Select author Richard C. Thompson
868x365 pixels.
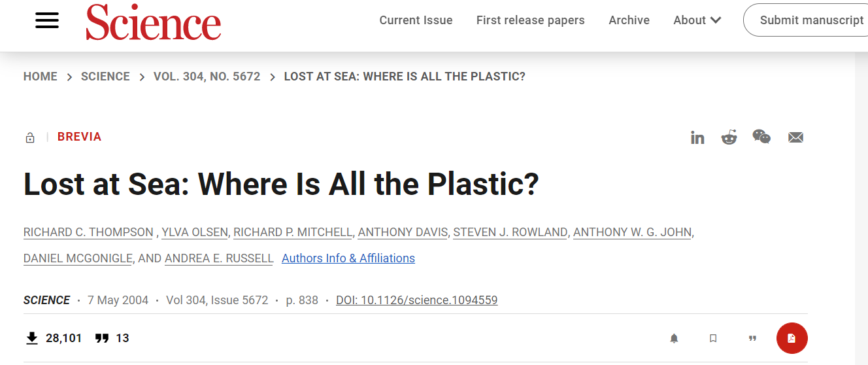coord(88,232)
